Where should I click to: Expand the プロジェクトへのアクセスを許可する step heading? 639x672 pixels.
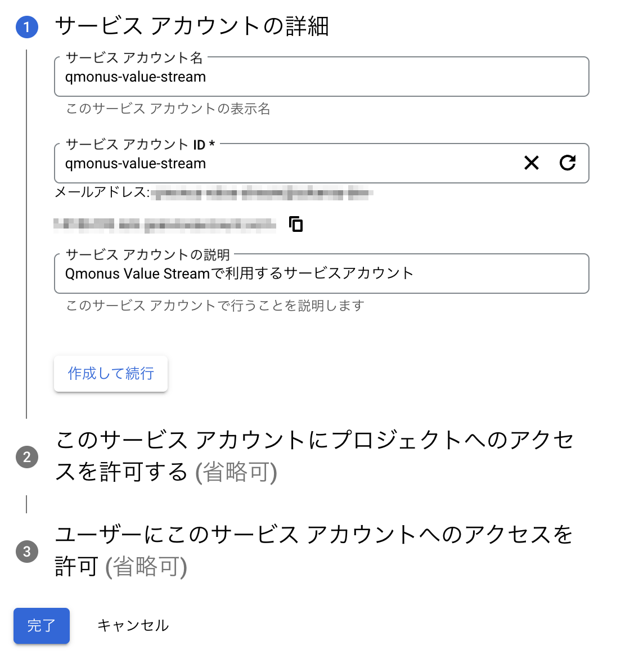[314, 456]
